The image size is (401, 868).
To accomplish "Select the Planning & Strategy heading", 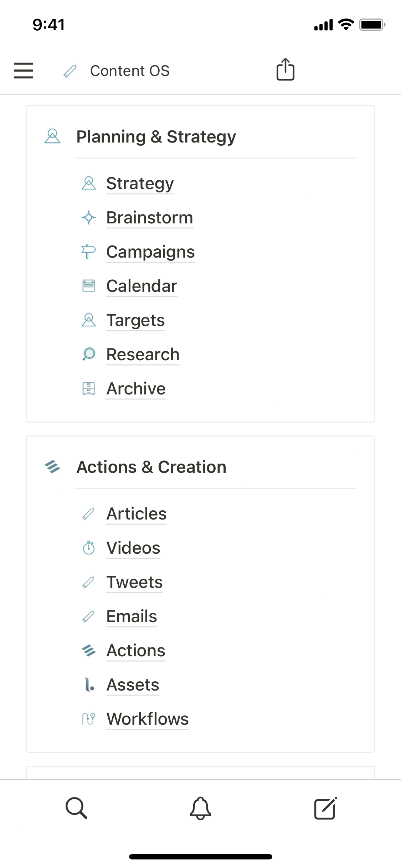I will pyautogui.click(x=156, y=137).
